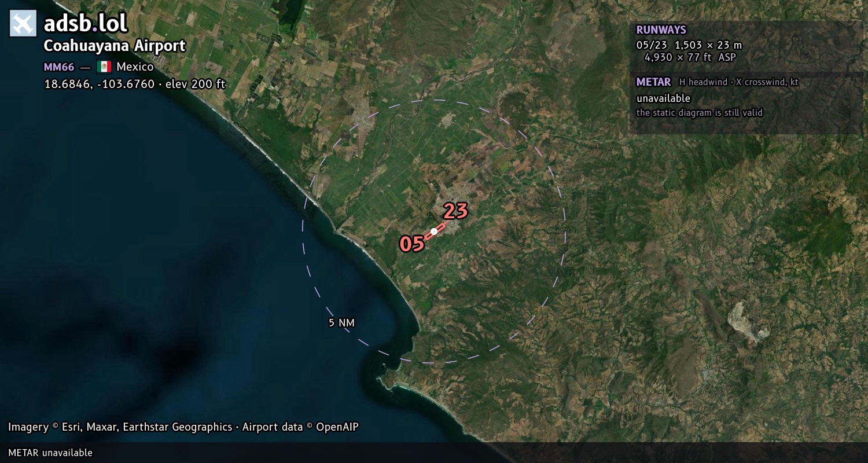Click the RUNWAYS panel heading

[661, 30]
